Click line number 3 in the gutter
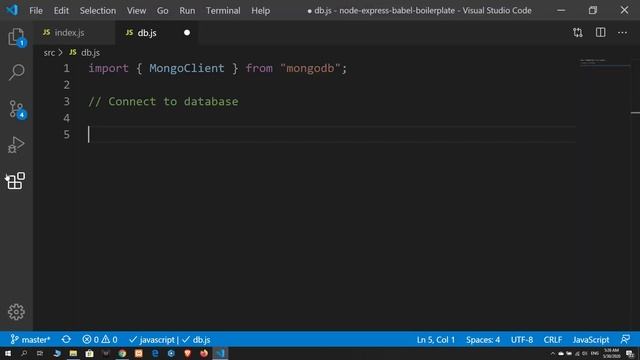The height and width of the screenshot is (360, 640). pyautogui.click(x=67, y=101)
